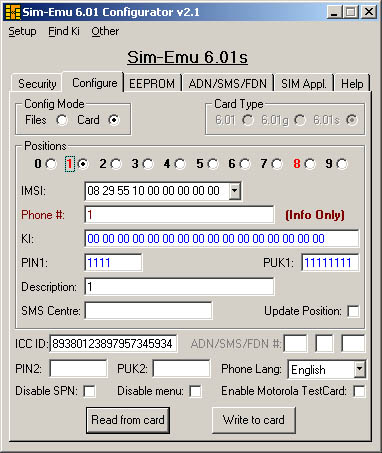Select position 6 radio button

tap(245, 164)
